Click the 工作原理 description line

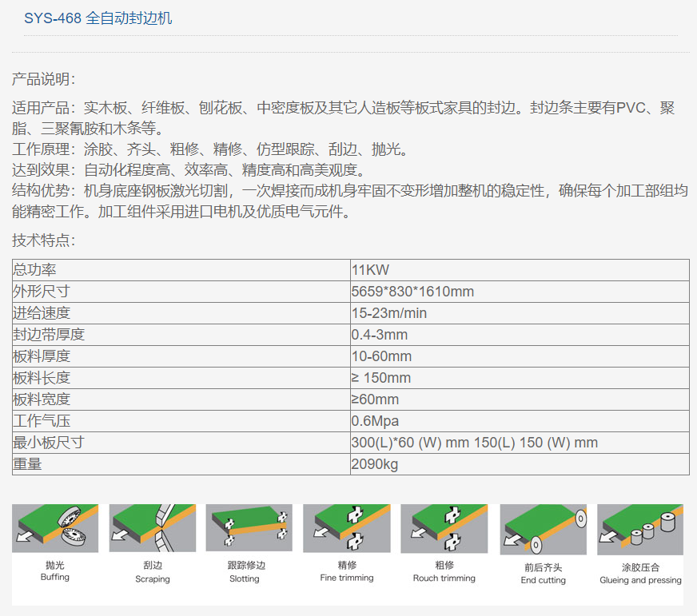(210, 149)
